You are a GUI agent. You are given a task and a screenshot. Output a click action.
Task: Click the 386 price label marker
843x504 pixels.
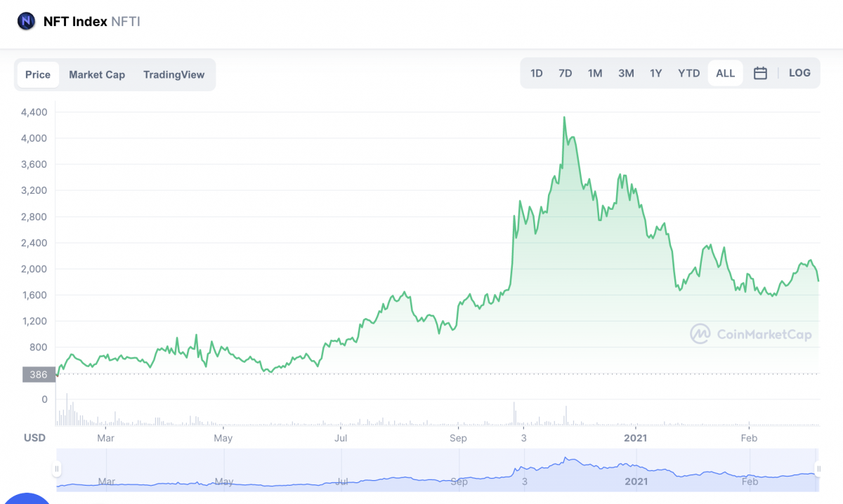coord(38,374)
